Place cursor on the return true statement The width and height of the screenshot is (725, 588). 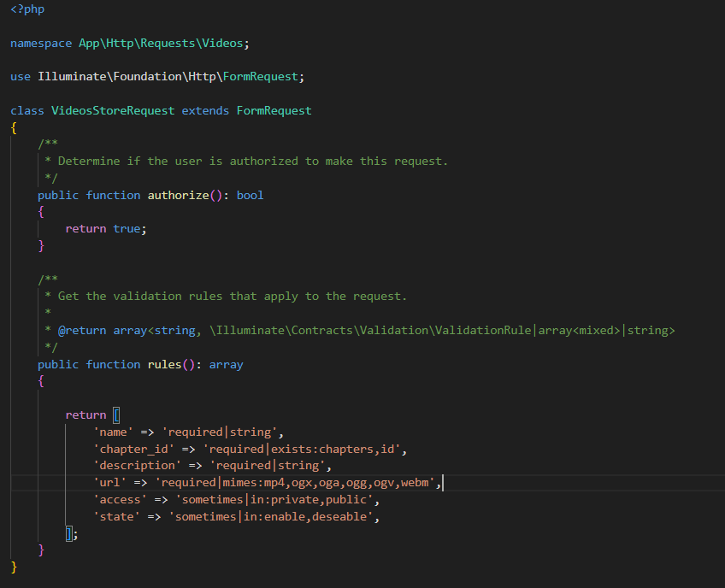click(x=106, y=229)
